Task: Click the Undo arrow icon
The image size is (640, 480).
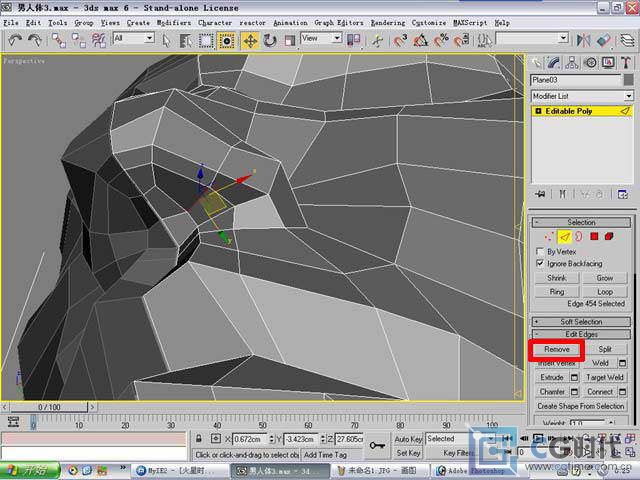Action: (15, 40)
